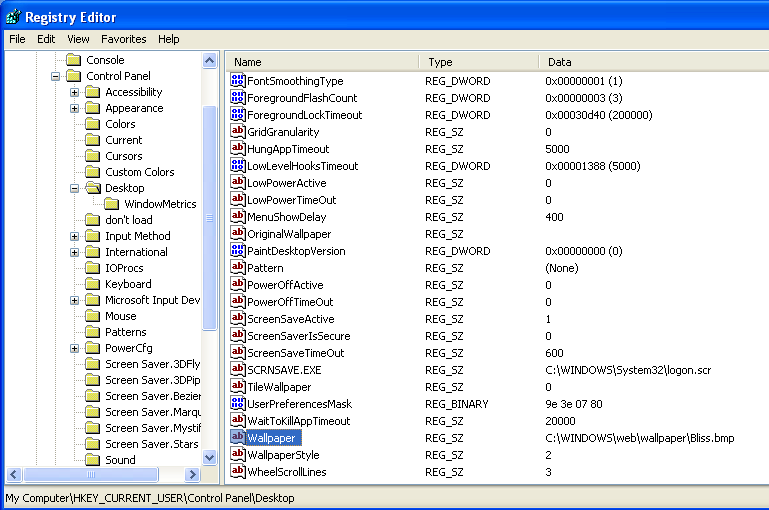Screen dimensions: 769x510
Task: Sort values by the Data column header
Action: point(654,62)
